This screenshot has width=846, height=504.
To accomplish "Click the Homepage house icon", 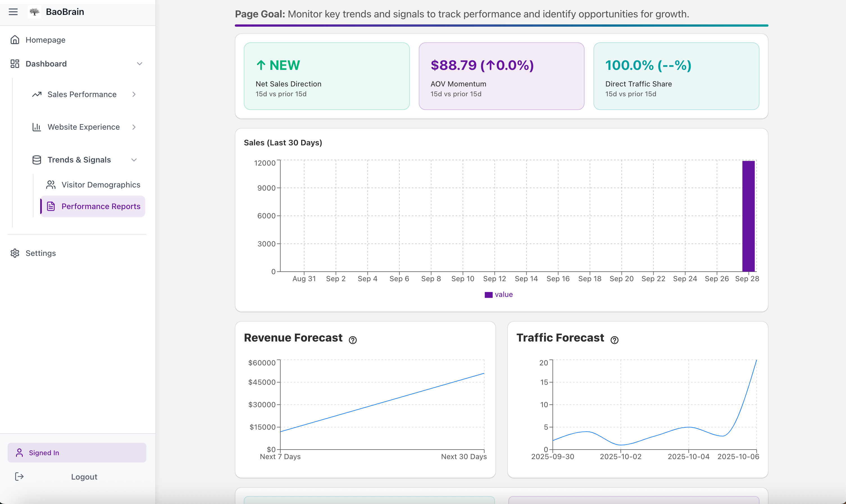I will 15,40.
